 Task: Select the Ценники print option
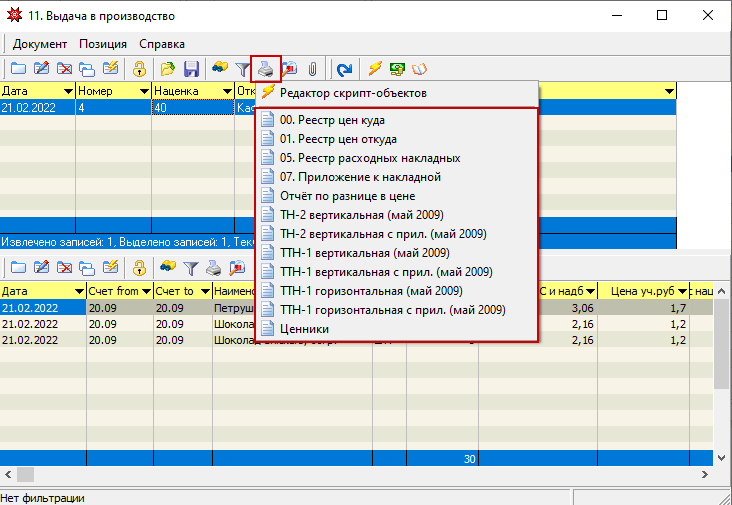304,328
